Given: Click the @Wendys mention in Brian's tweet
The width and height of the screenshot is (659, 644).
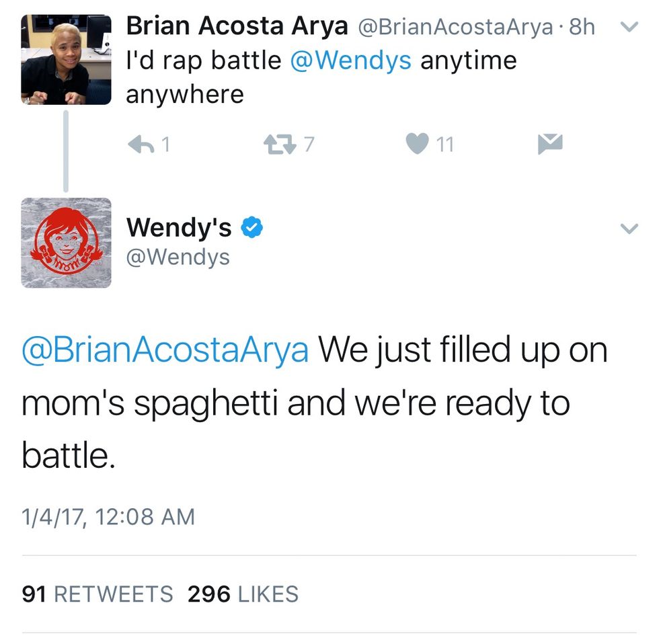Looking at the screenshot, I should click(350, 61).
